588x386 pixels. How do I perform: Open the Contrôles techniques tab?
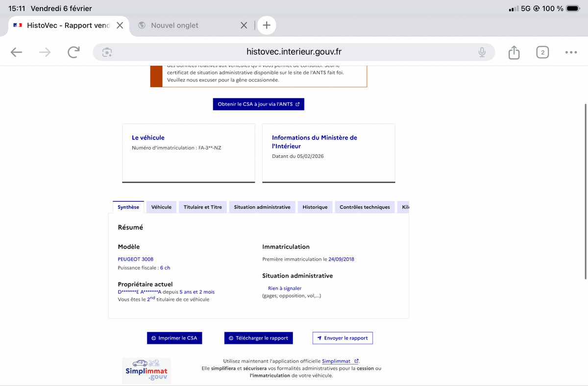coord(365,207)
